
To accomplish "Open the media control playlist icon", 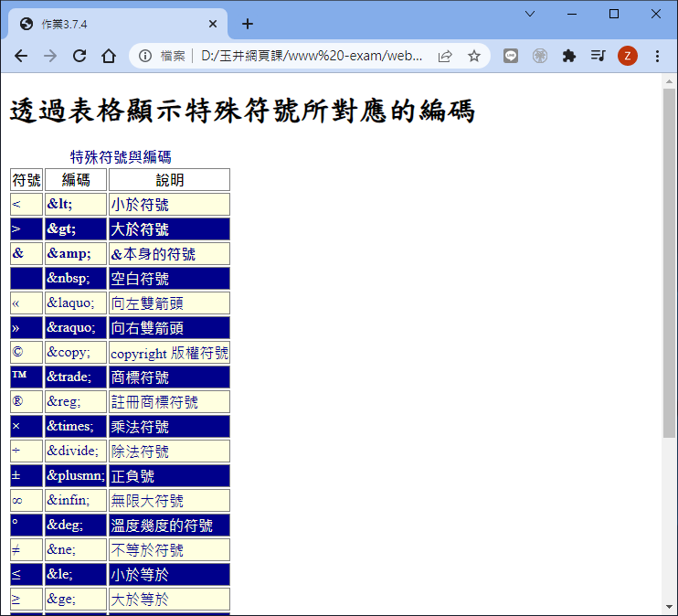I will (x=598, y=56).
